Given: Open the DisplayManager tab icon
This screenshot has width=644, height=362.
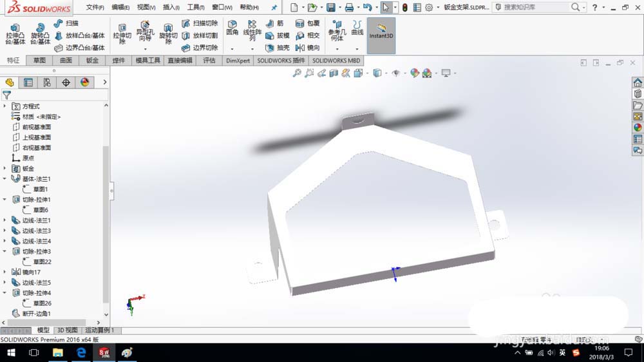Looking at the screenshot, I should tap(84, 82).
